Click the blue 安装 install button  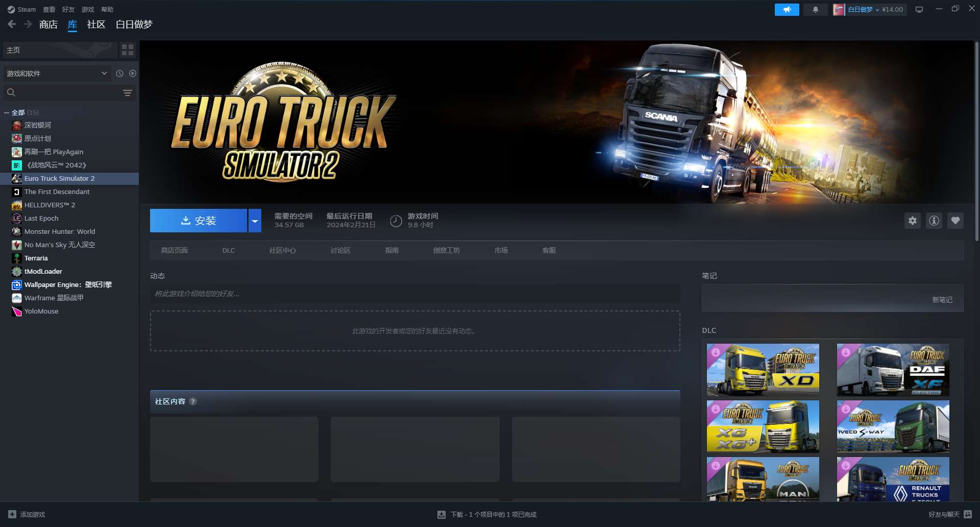point(199,221)
